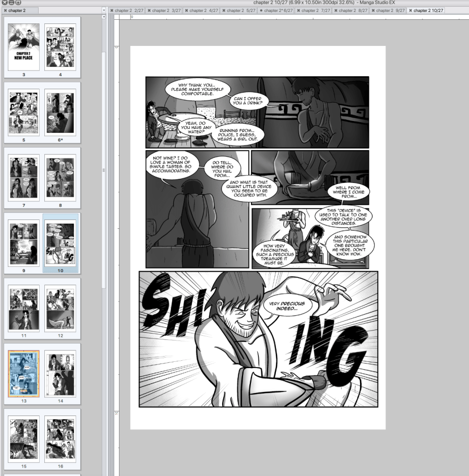This screenshot has height=476, width=469.
Task: Choose the page 12 thumbnail
Action: (61, 308)
